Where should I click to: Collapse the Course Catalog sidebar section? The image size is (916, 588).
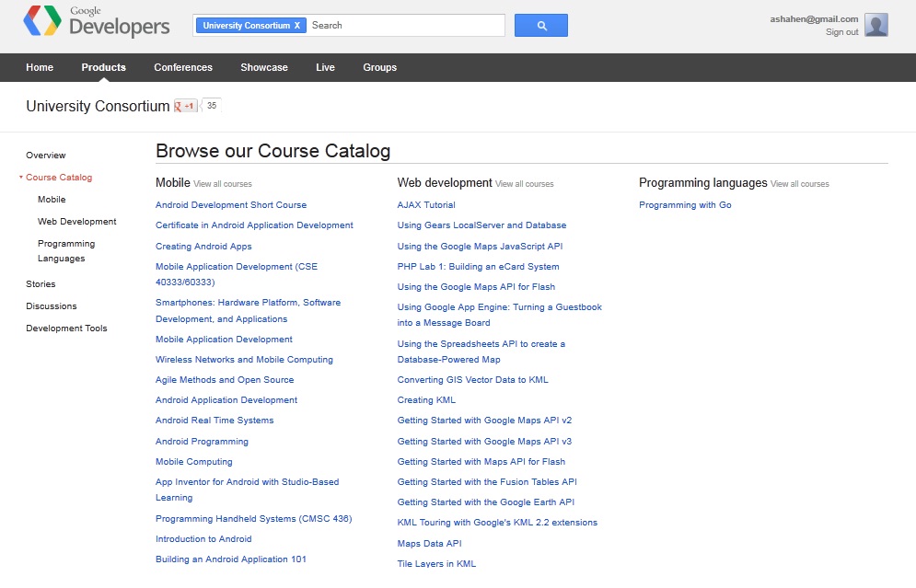20,178
